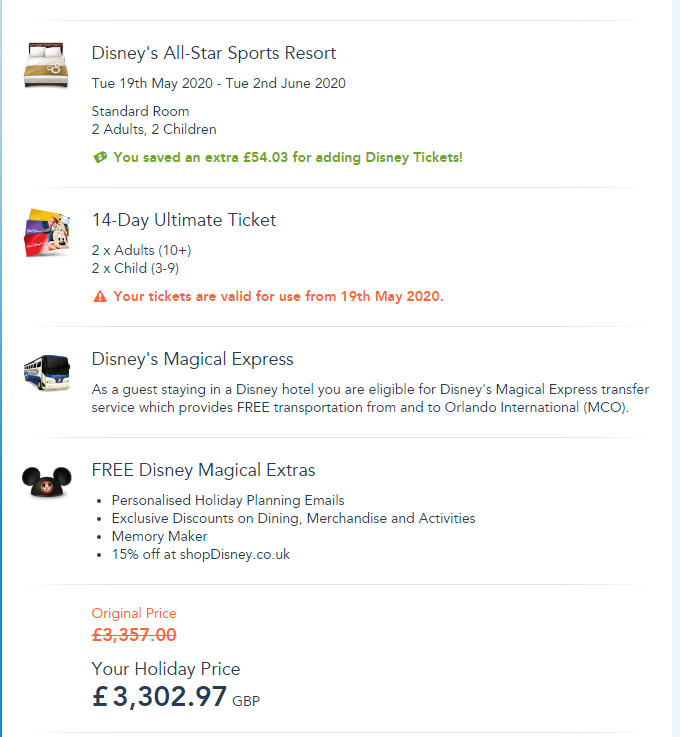Viewport: 680px width, 737px height.
Task: Click the struck-through original price £3,357.00
Action: coord(134,634)
